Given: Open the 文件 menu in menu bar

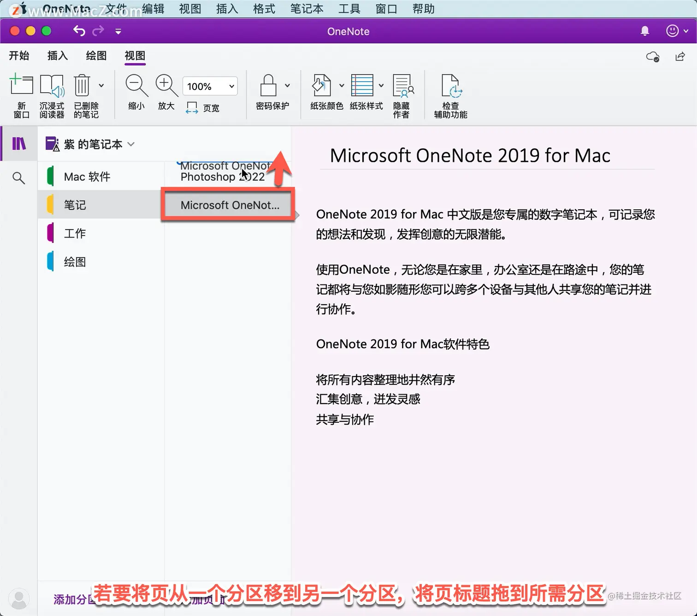Looking at the screenshot, I should [116, 9].
